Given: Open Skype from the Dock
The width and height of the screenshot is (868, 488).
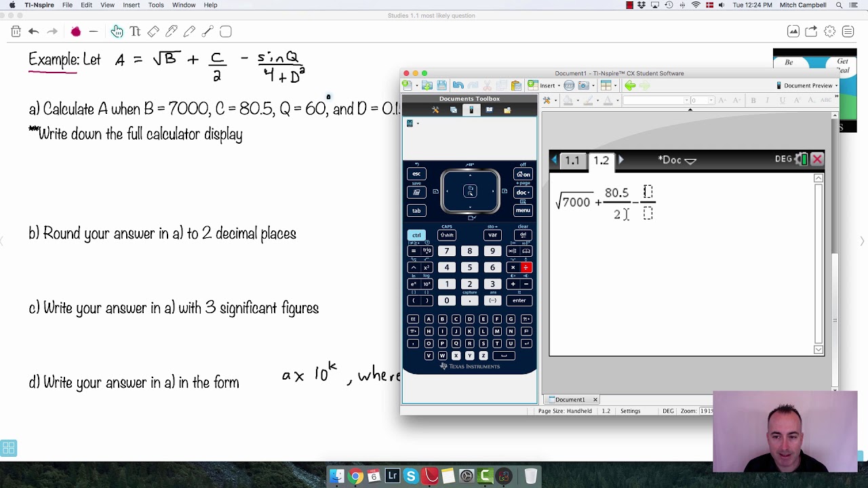Looking at the screenshot, I should (410, 476).
